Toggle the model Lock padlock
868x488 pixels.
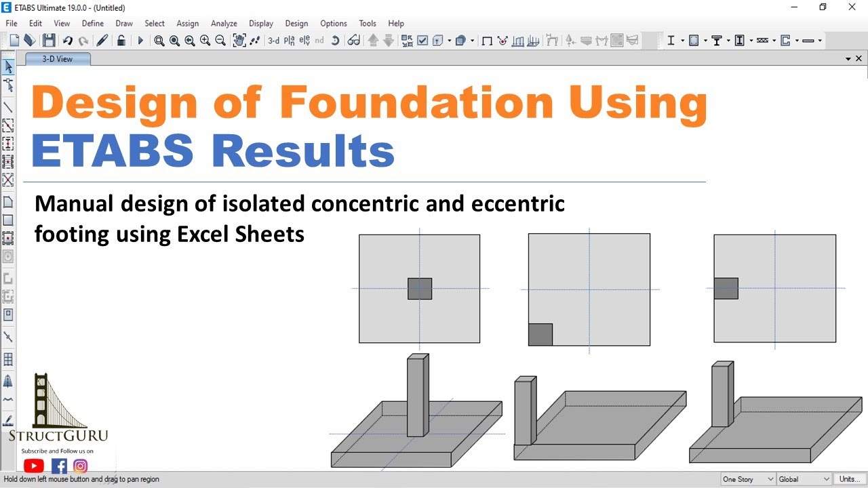pyautogui.click(x=121, y=41)
